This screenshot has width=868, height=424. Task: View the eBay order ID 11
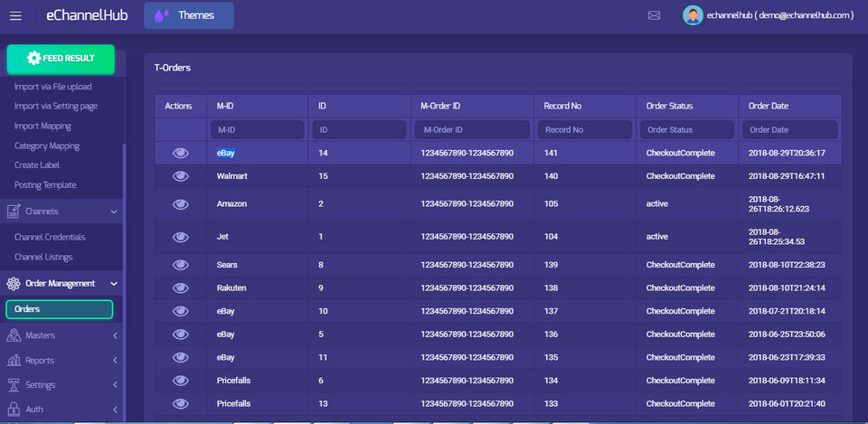tap(181, 358)
